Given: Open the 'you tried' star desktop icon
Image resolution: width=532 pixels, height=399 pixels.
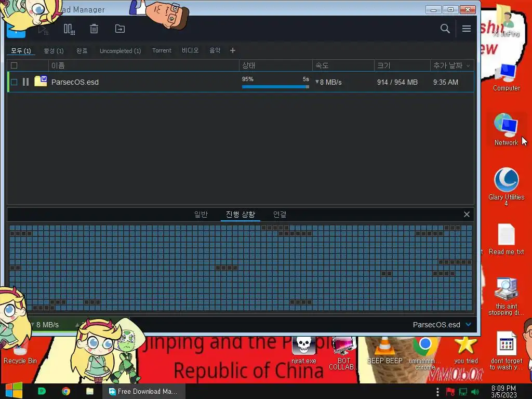Looking at the screenshot, I should pos(465,350).
